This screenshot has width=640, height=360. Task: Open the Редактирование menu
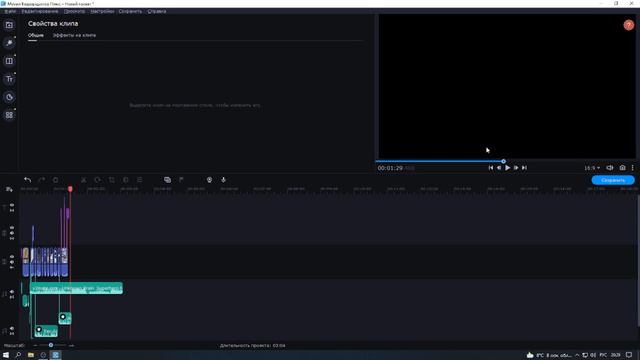pyautogui.click(x=40, y=11)
